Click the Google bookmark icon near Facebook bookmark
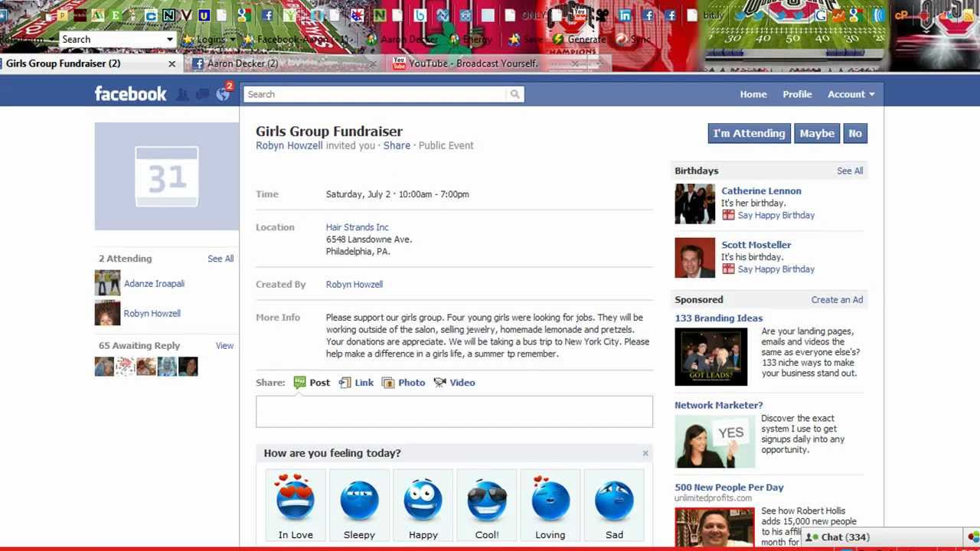 click(x=244, y=15)
